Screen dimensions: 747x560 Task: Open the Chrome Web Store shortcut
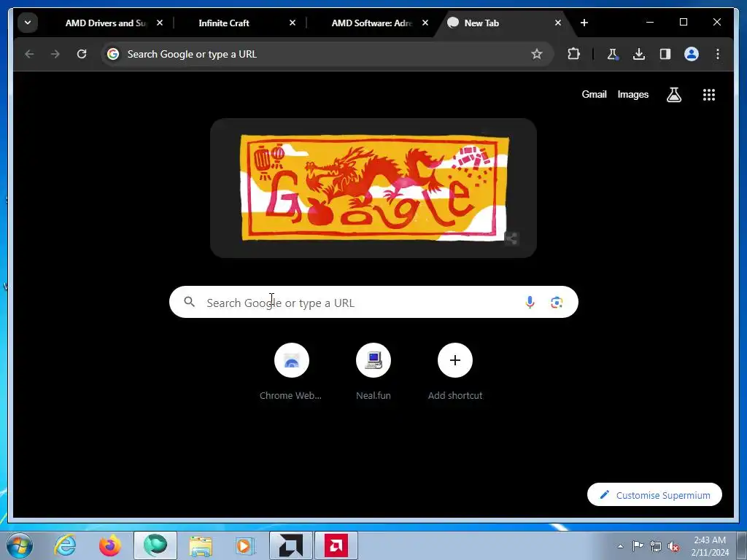pyautogui.click(x=292, y=372)
